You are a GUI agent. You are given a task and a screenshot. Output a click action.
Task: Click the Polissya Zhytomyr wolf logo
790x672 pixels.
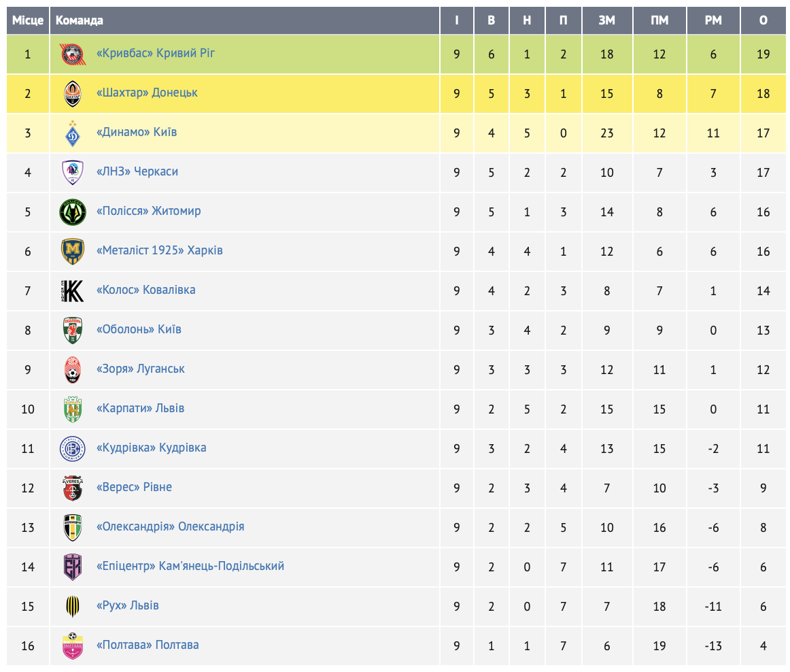(72, 212)
